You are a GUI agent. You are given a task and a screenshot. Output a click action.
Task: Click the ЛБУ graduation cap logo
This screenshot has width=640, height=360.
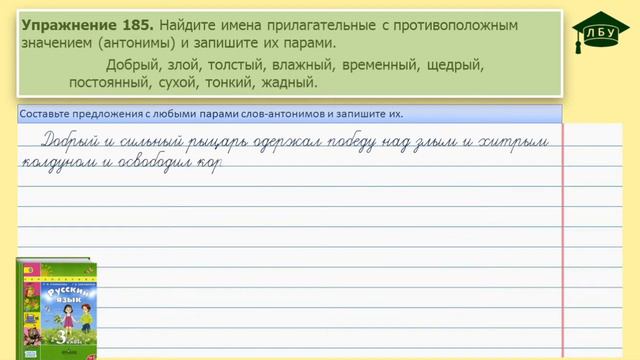pyautogui.click(x=600, y=32)
